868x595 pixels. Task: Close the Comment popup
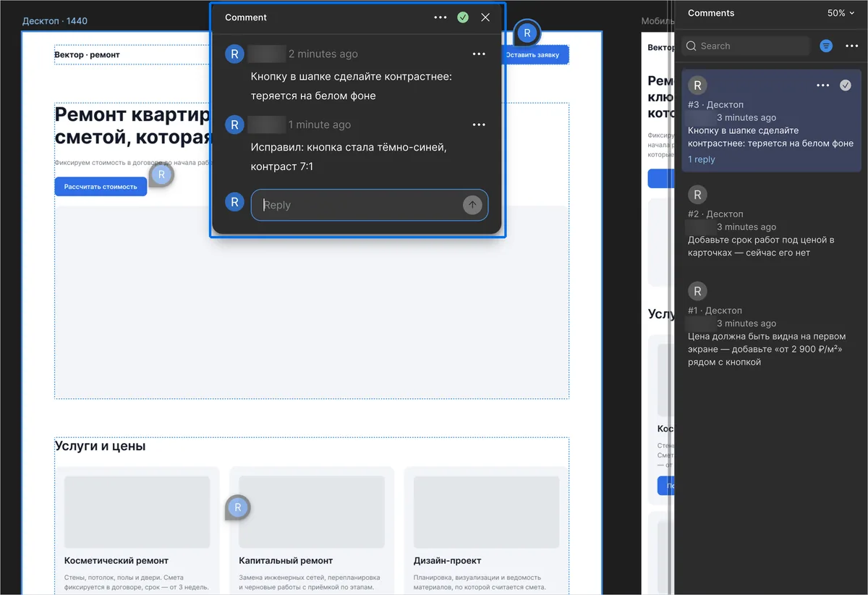(485, 17)
